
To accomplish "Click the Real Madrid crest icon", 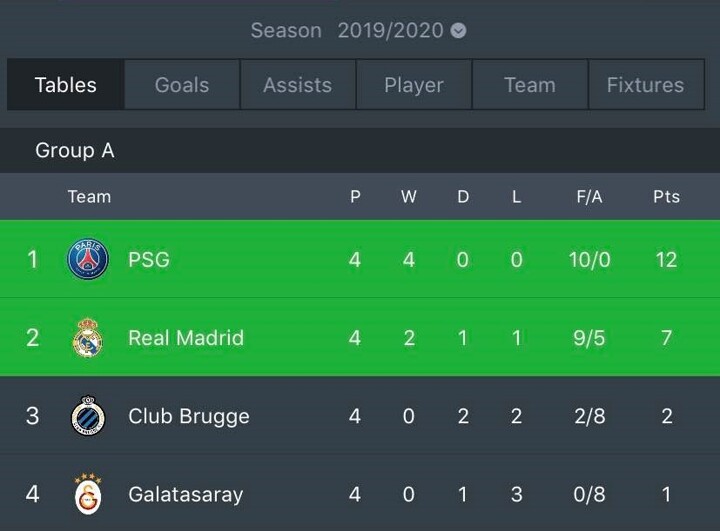I will coord(88,337).
